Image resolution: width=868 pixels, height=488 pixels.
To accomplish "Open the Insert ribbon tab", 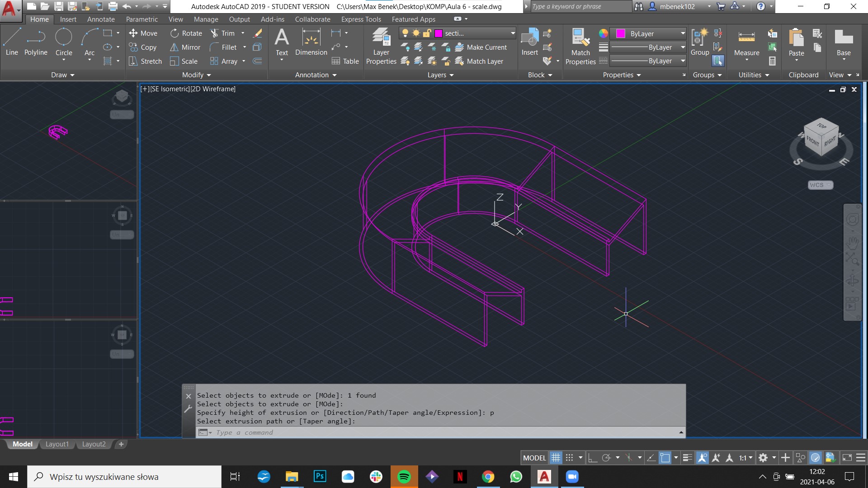I will tap(68, 19).
